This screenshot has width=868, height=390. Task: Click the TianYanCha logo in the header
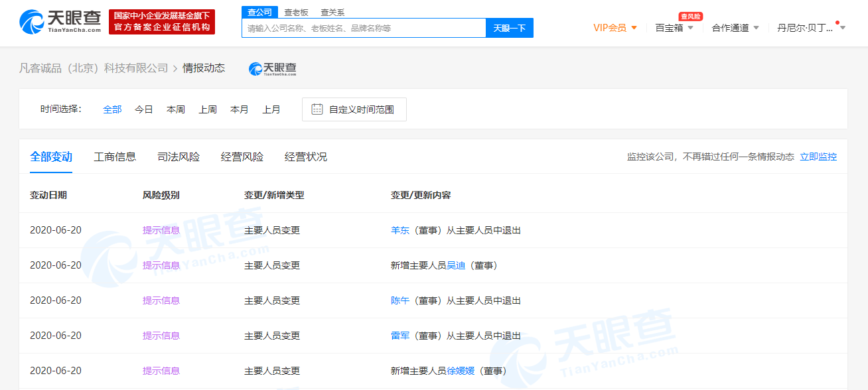(x=60, y=22)
